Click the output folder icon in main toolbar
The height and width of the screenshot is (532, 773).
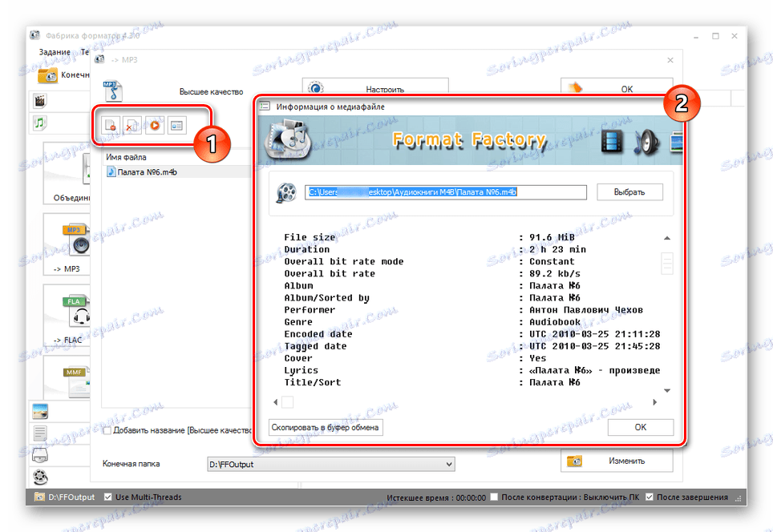tap(48, 75)
